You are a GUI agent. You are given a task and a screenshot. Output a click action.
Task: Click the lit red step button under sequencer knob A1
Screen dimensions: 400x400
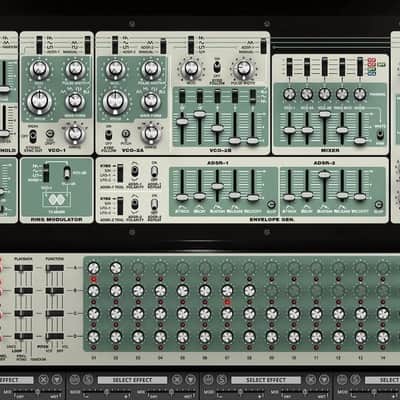(94, 279)
